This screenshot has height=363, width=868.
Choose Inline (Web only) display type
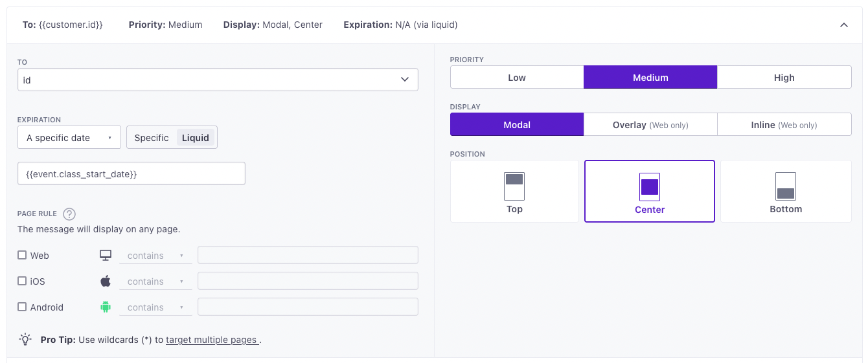[784, 124]
